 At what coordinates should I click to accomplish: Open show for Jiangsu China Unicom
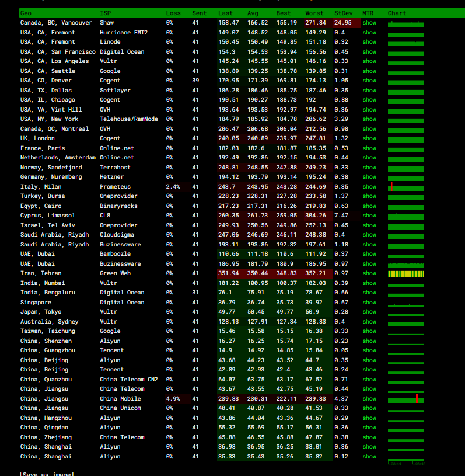pyautogui.click(x=369, y=408)
